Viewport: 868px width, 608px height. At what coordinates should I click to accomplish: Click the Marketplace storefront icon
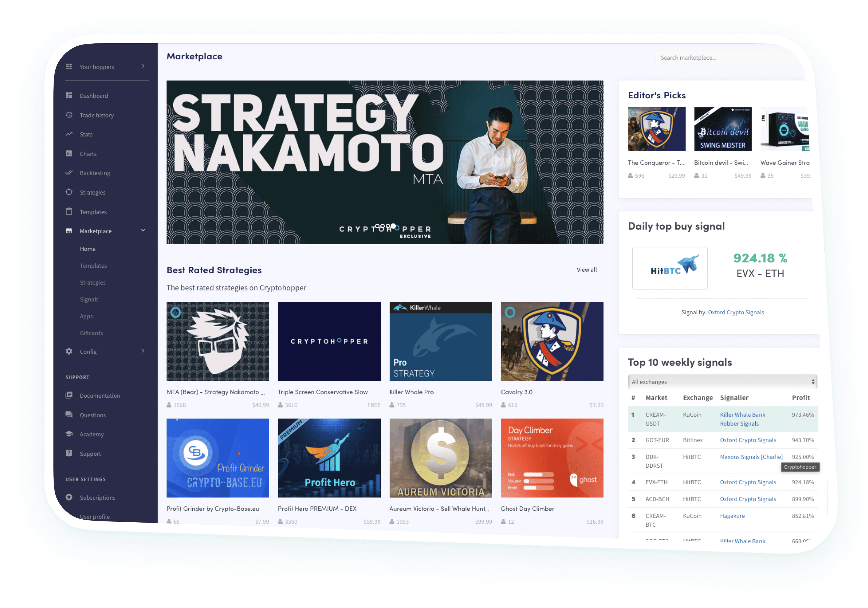pyautogui.click(x=69, y=231)
